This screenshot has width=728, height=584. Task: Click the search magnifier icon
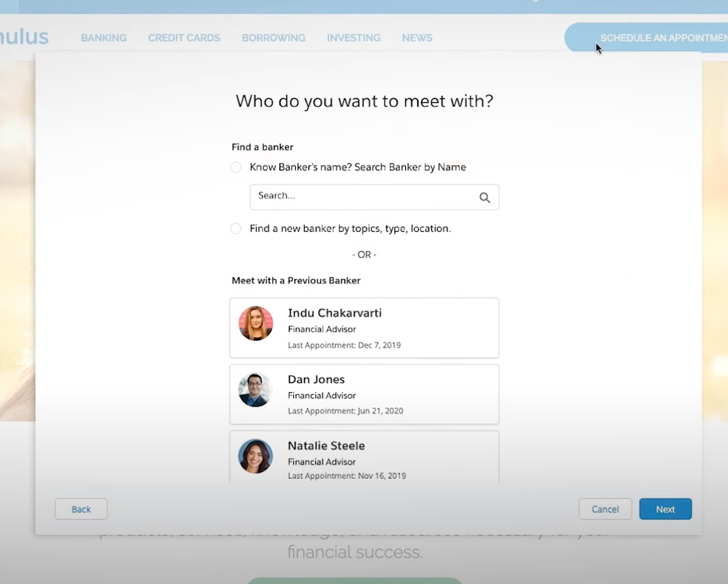484,197
